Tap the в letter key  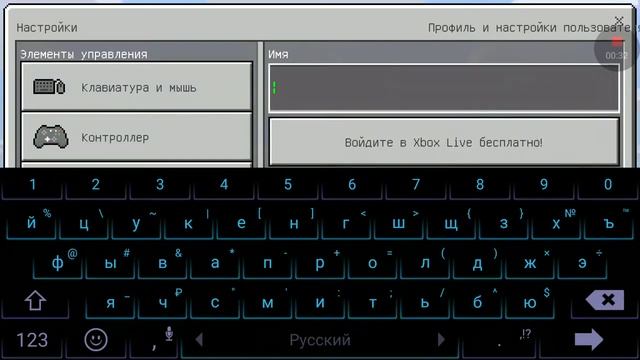(162, 263)
